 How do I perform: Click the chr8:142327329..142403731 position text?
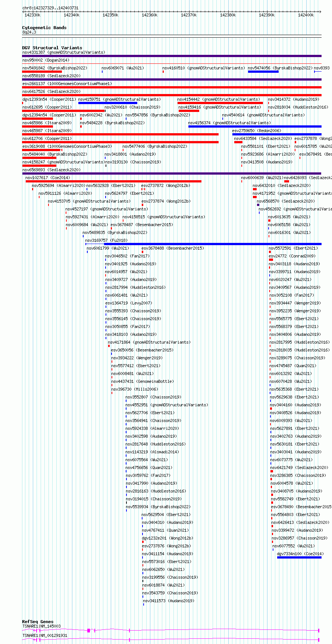[x=50, y=8]
